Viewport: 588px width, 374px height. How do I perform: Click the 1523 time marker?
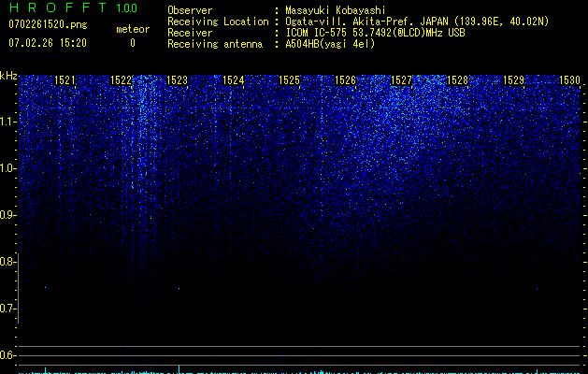tap(177, 80)
